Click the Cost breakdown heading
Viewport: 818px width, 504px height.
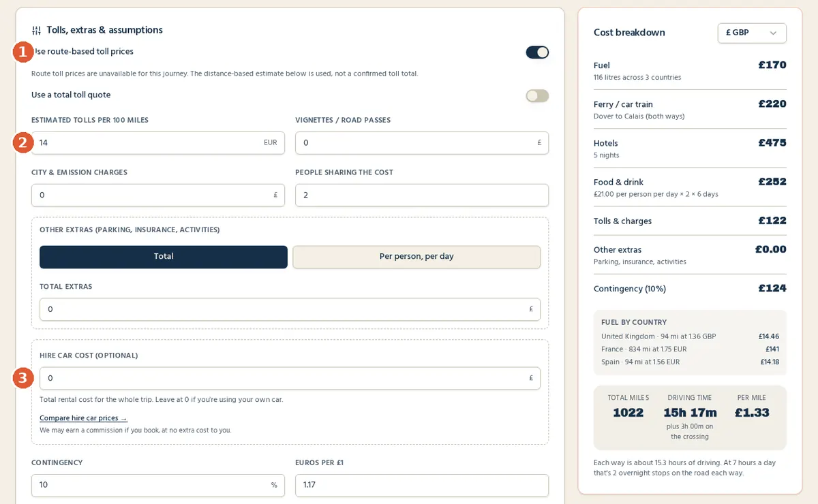pos(629,33)
